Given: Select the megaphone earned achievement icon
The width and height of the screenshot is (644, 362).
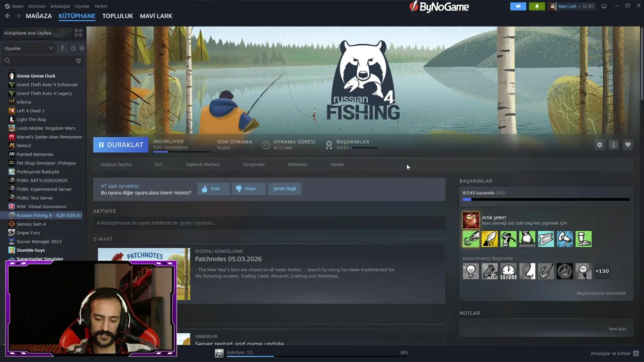Looking at the screenshot, I should [x=565, y=239].
